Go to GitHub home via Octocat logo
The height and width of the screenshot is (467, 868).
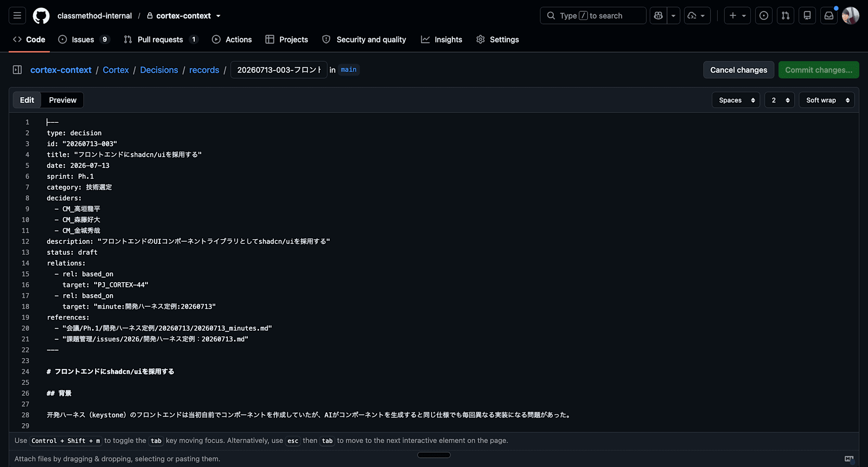[41, 16]
